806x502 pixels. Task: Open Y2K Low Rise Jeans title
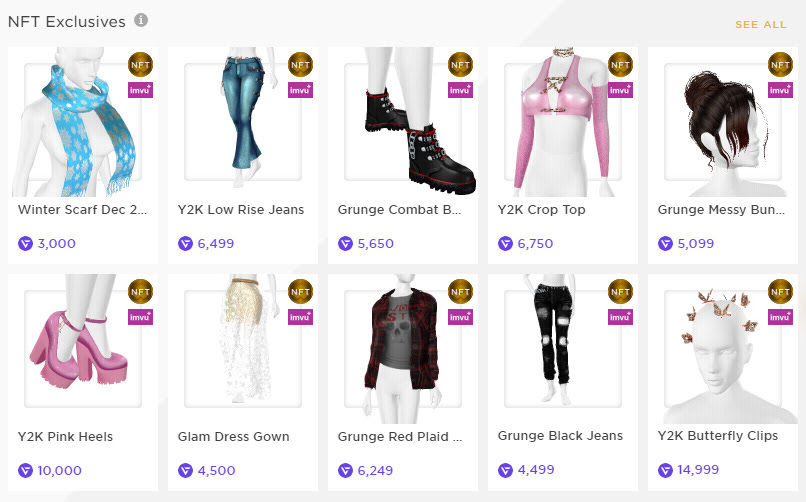[241, 210]
